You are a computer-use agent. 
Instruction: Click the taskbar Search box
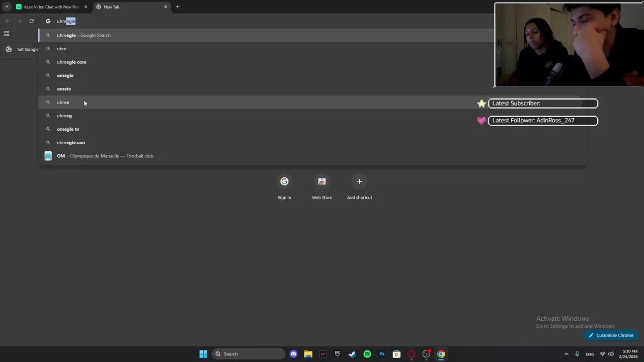coord(249,354)
